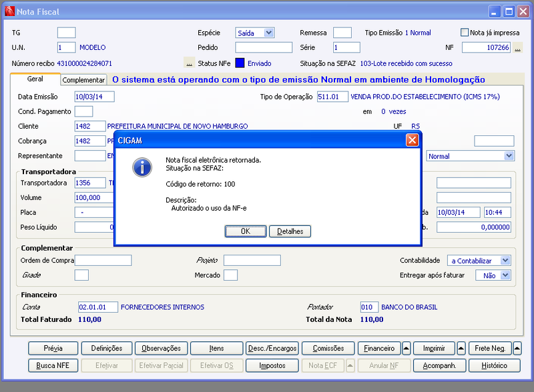534x392 pixels.
Task: Open the Definições button
Action: [107, 348]
